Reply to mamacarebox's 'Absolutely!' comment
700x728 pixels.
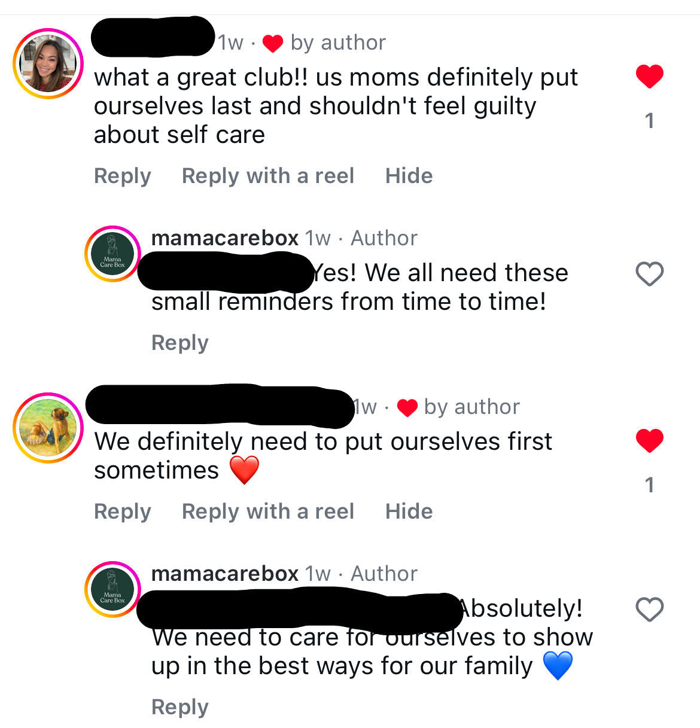tap(180, 707)
